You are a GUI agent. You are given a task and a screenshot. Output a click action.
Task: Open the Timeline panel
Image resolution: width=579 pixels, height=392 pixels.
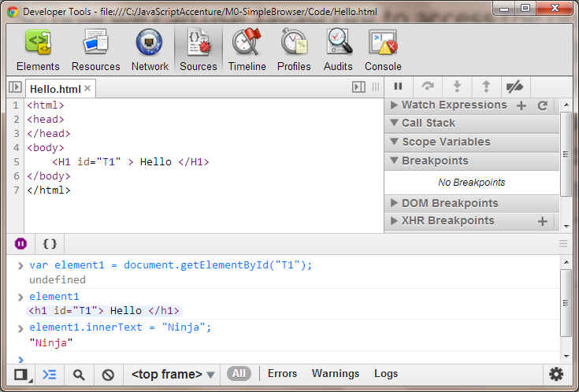247,50
